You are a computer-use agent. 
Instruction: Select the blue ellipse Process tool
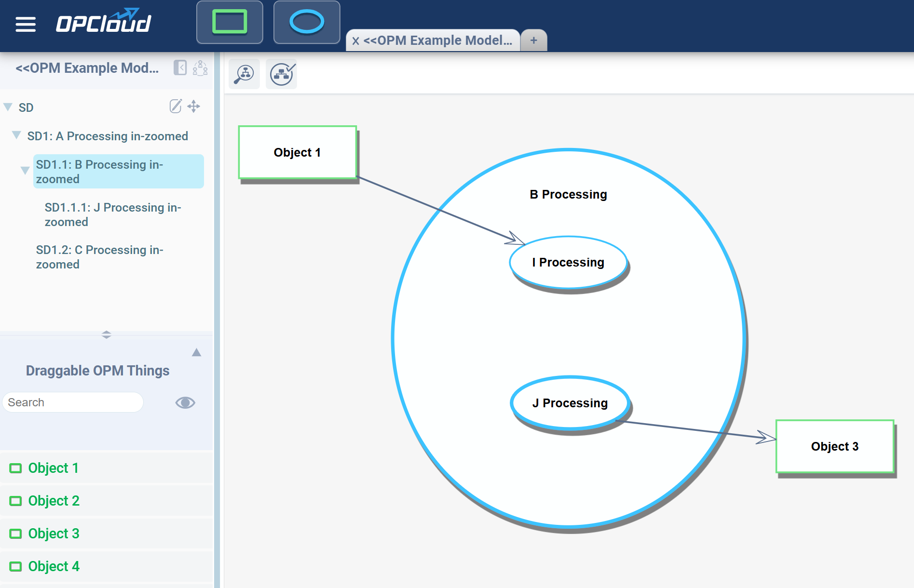coord(306,22)
